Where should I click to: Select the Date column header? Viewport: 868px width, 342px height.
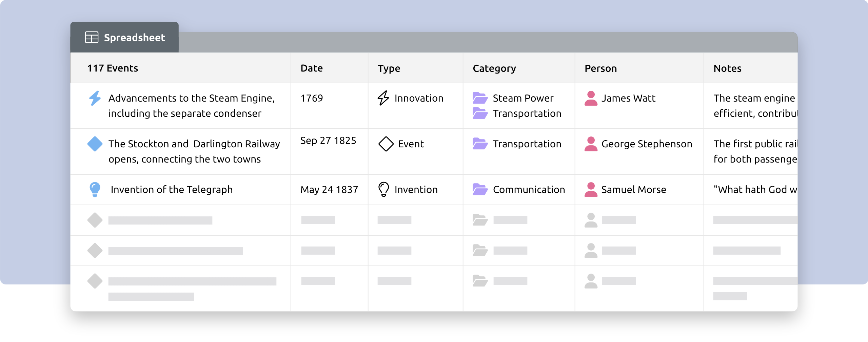[x=312, y=68]
